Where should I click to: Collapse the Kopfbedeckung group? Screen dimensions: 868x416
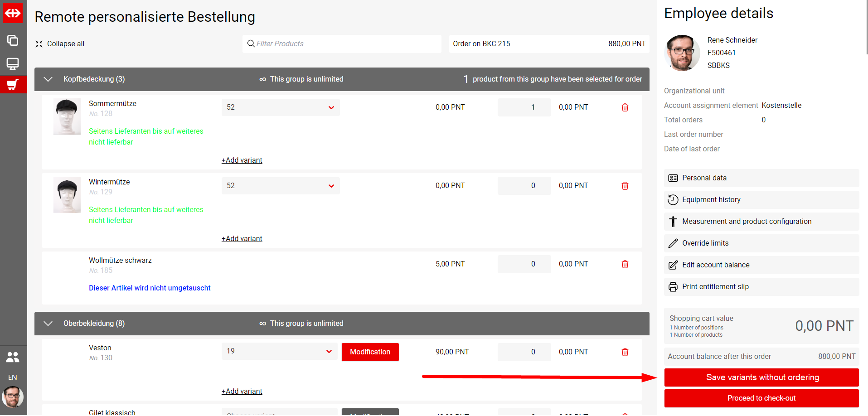click(x=48, y=79)
